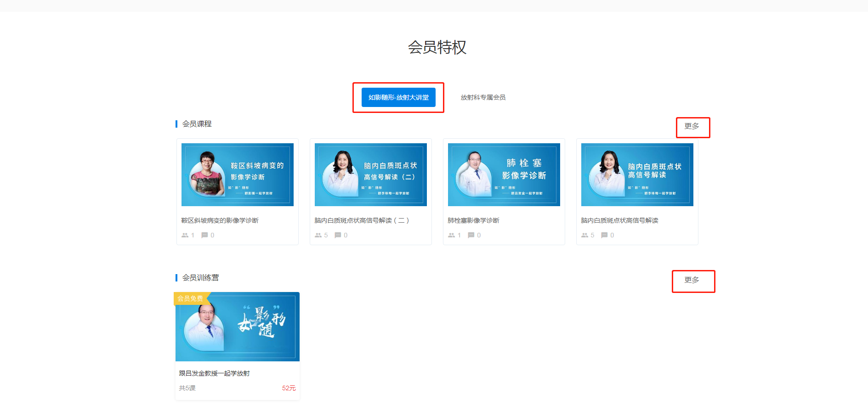This screenshot has height=416, width=868.
Task: Open the 脑内白质斑点状高信号解读 course thumbnail
Action: point(637,174)
